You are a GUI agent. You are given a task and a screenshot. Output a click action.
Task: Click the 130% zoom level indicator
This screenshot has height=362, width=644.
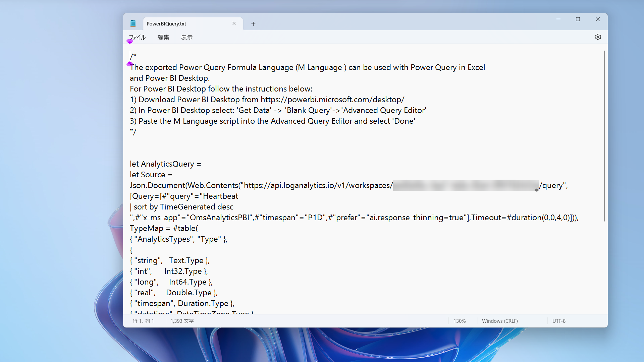pos(460,321)
